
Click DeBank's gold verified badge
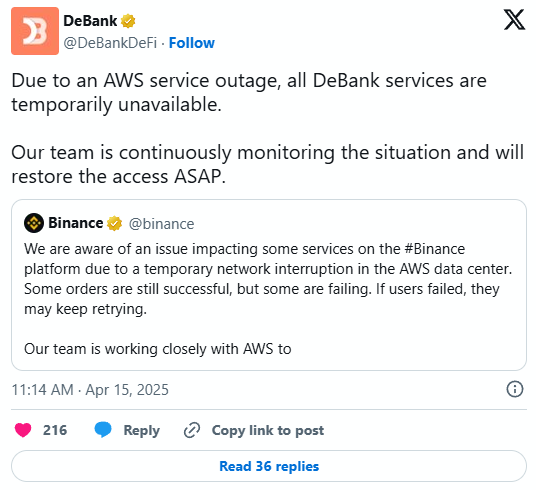[128, 21]
